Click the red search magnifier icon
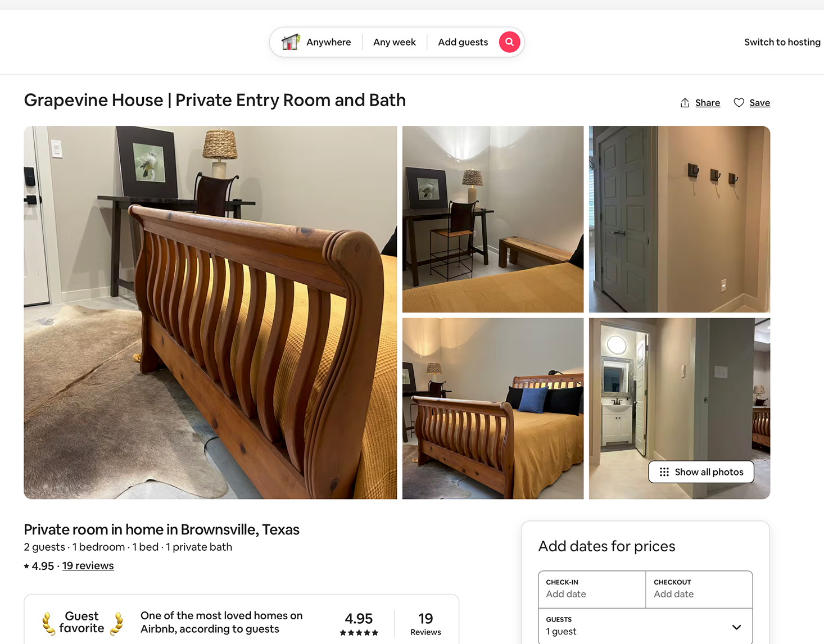The height and width of the screenshot is (644, 824). coord(509,42)
